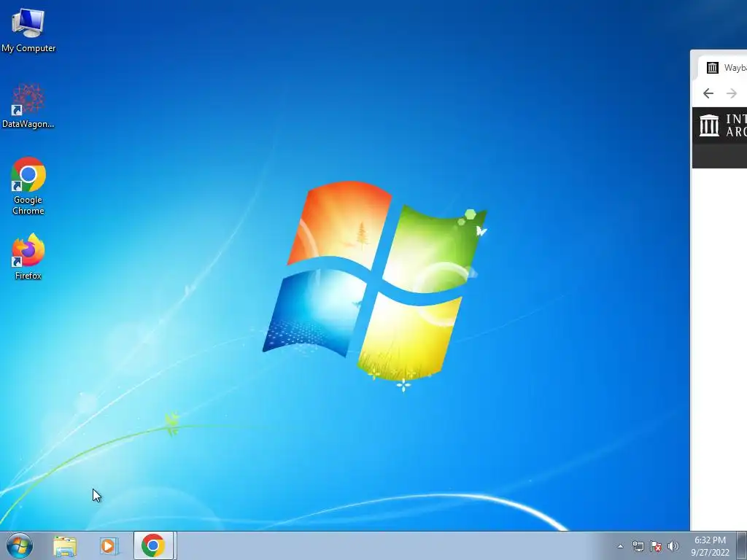Select the Wayback Machine tab in Chrome
747x560 pixels.
point(724,68)
